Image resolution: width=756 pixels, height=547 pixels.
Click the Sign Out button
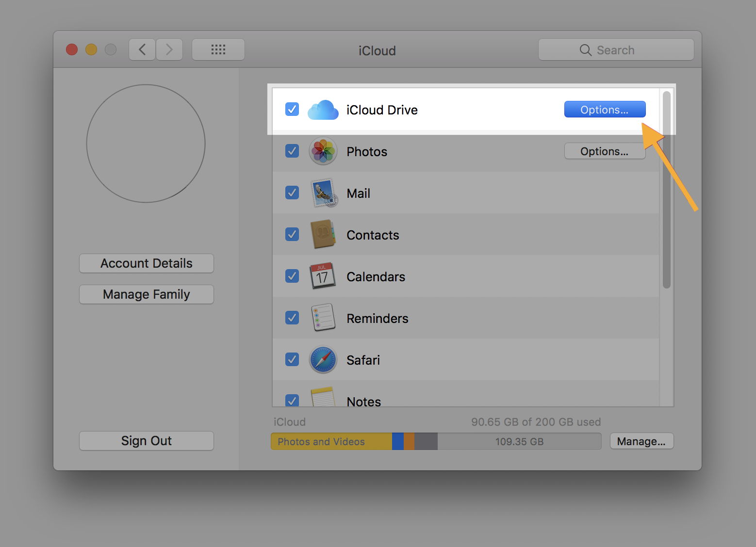tap(147, 441)
